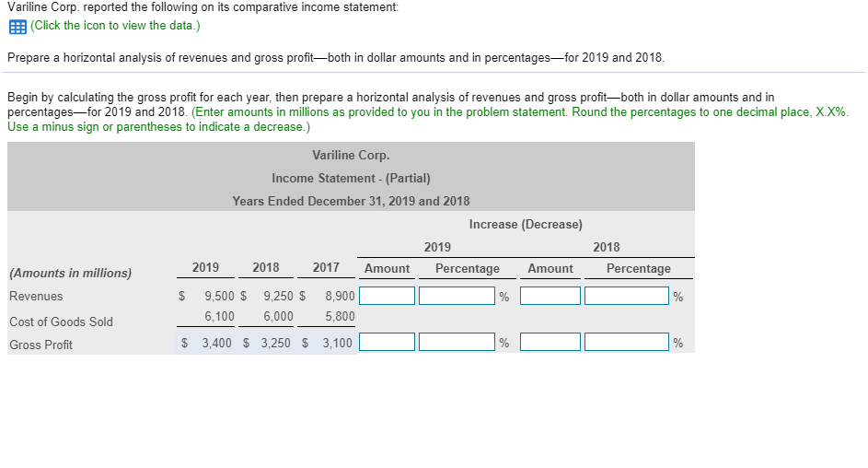Click the Gross Profit row label
The width and height of the screenshot is (868, 468).
click(x=41, y=345)
